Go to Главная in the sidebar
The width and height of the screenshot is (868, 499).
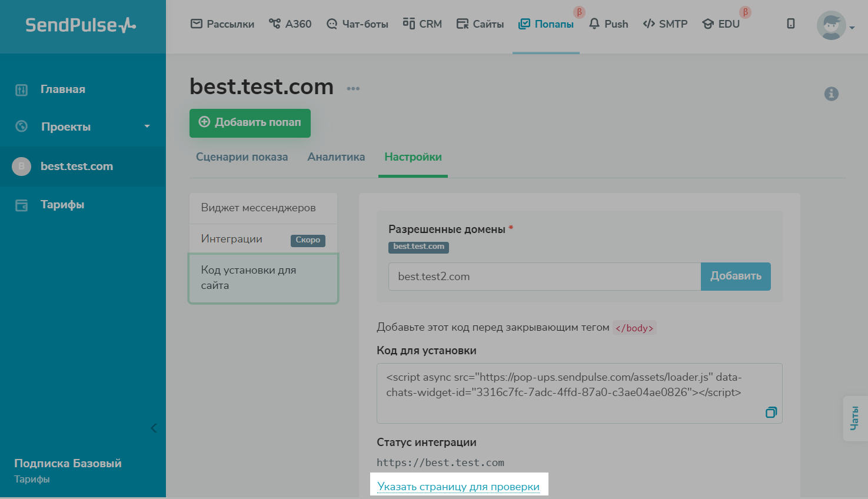pyautogui.click(x=62, y=89)
